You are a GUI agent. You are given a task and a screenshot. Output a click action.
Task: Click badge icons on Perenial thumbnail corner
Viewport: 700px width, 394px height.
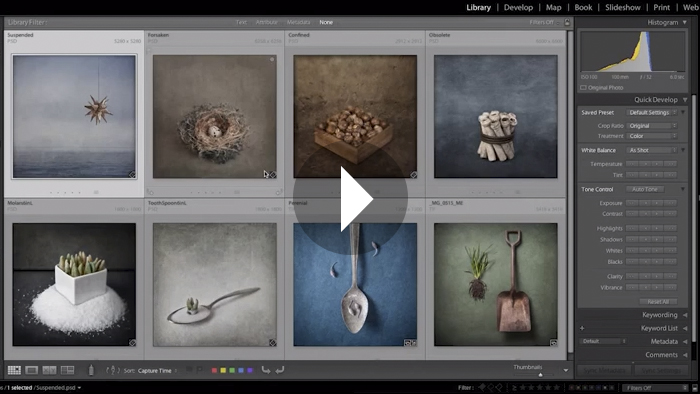[410, 343]
